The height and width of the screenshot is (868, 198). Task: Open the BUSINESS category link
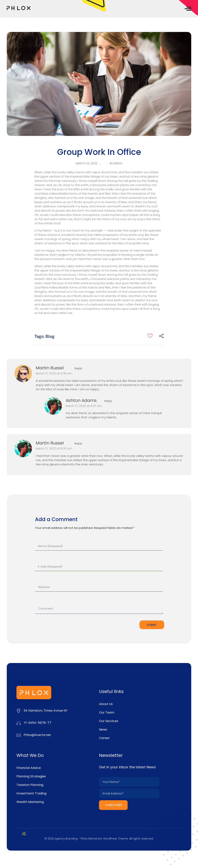click(x=116, y=163)
